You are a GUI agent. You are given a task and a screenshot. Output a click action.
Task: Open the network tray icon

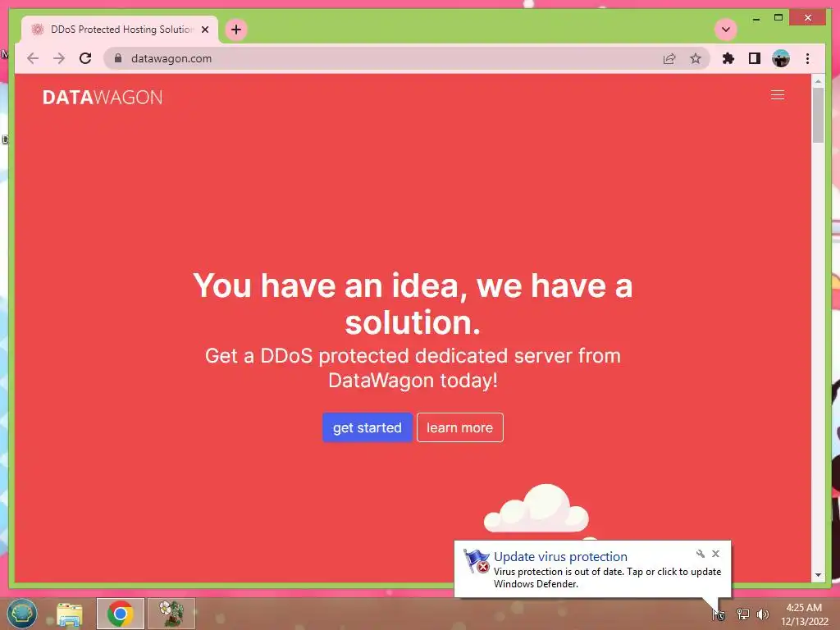coord(742,614)
